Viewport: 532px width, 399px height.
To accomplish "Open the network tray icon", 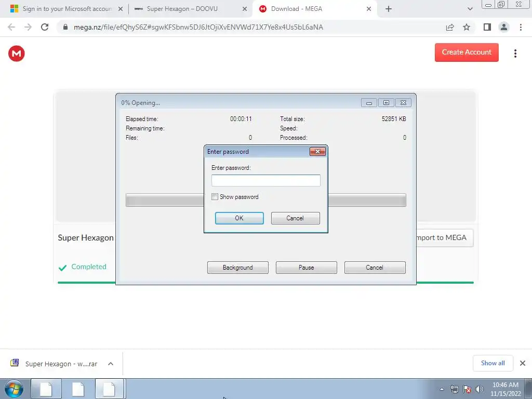I will point(454,389).
